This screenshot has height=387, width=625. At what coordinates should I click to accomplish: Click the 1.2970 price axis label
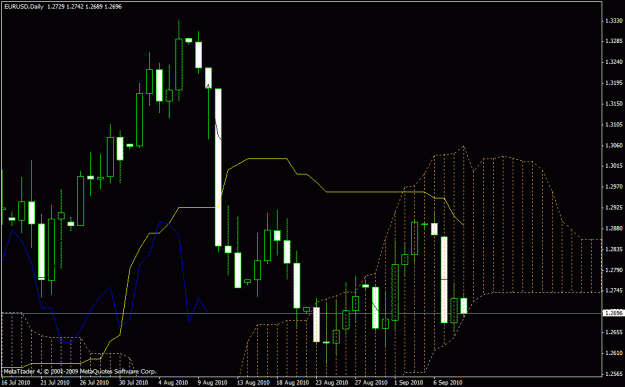click(x=613, y=187)
